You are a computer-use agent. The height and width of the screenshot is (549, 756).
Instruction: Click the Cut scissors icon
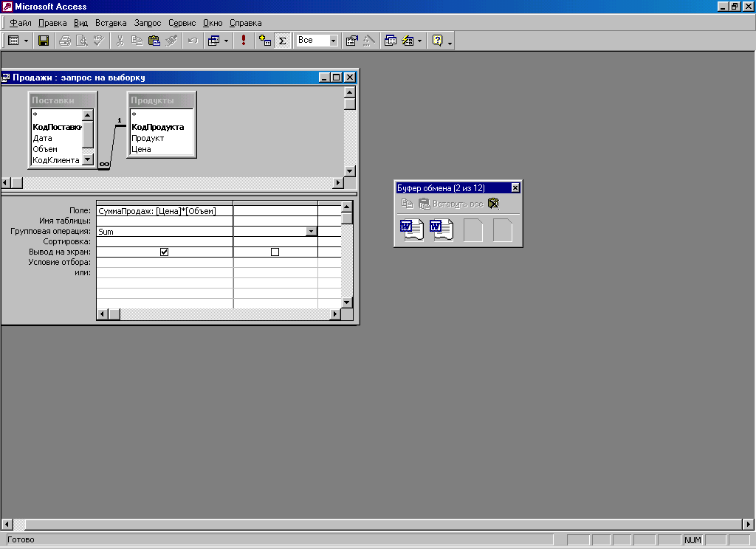120,41
